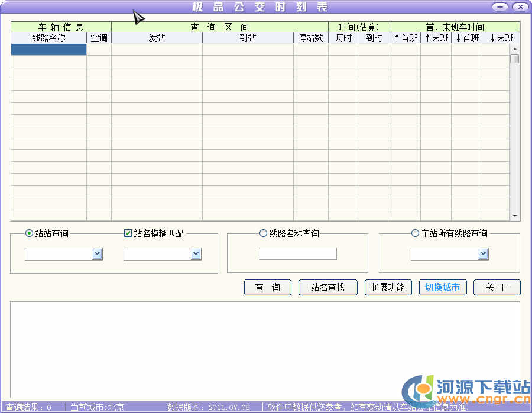Select the 线路名称查询 radio option
Viewport: 532px width, 413px height.
[x=264, y=233]
